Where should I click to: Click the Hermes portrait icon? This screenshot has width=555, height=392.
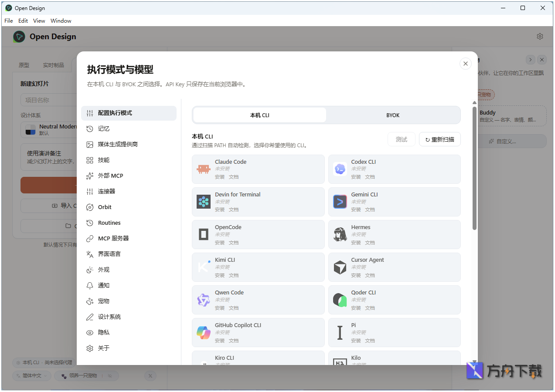point(340,234)
